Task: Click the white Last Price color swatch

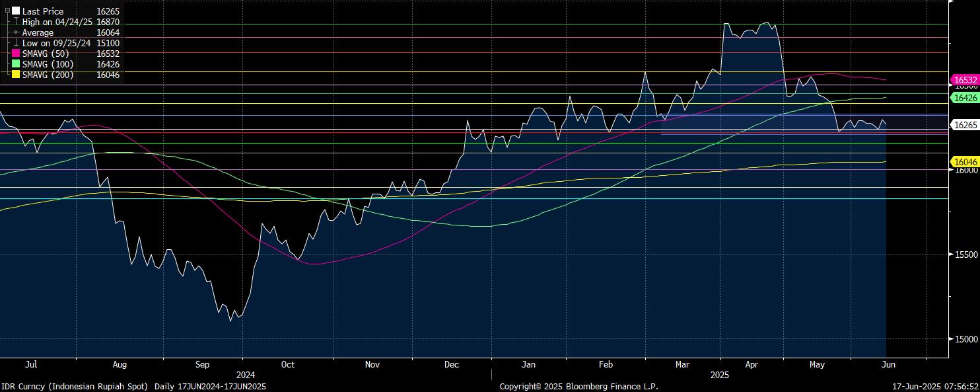Action: coord(16,11)
